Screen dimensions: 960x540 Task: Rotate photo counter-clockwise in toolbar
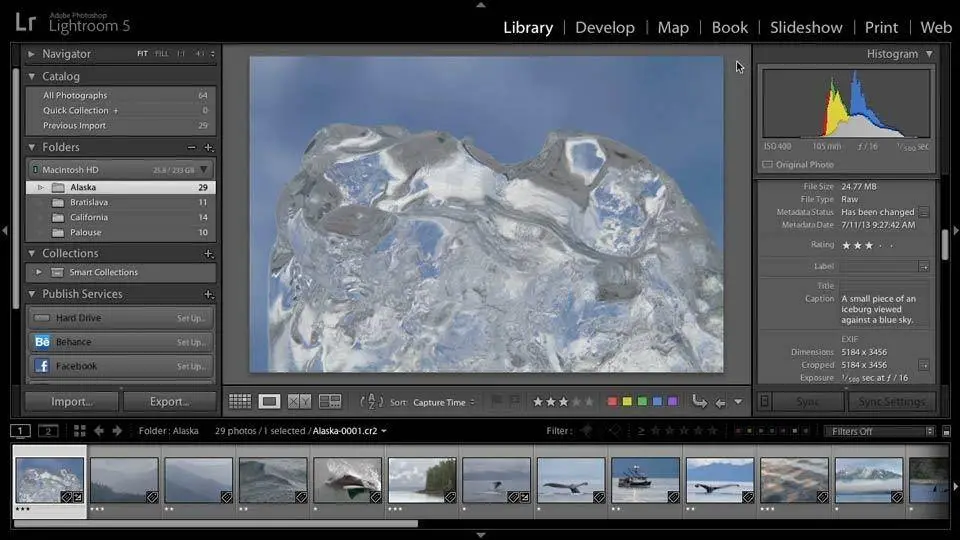[699, 402]
